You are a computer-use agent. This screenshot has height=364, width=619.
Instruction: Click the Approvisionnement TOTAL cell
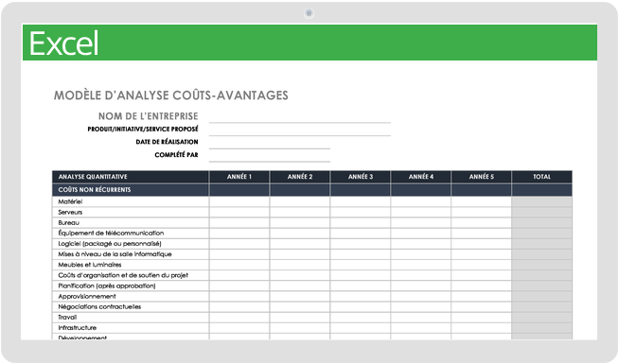pyautogui.click(x=542, y=296)
